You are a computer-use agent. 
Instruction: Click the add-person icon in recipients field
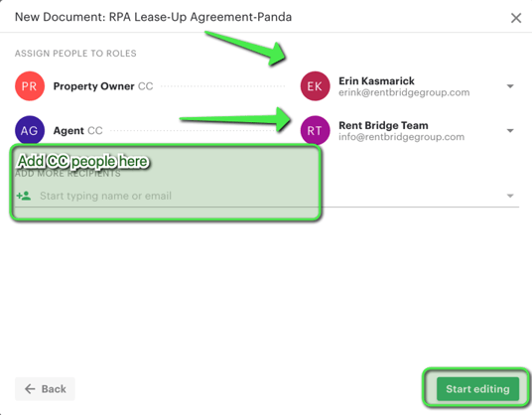tap(24, 196)
